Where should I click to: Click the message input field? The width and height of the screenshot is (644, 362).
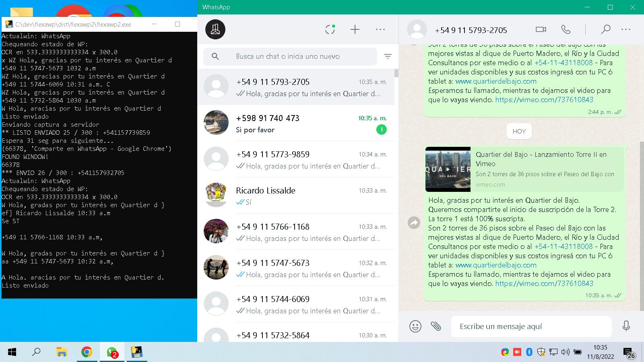(531, 326)
